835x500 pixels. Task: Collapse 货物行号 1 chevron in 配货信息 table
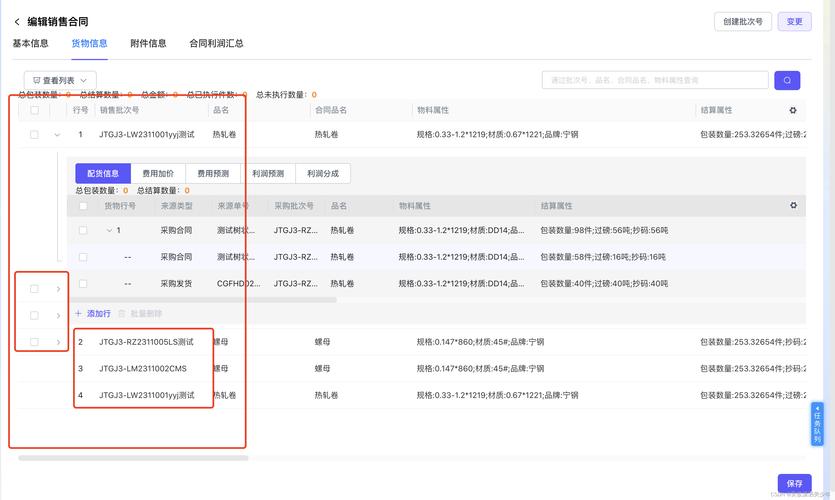point(109,231)
